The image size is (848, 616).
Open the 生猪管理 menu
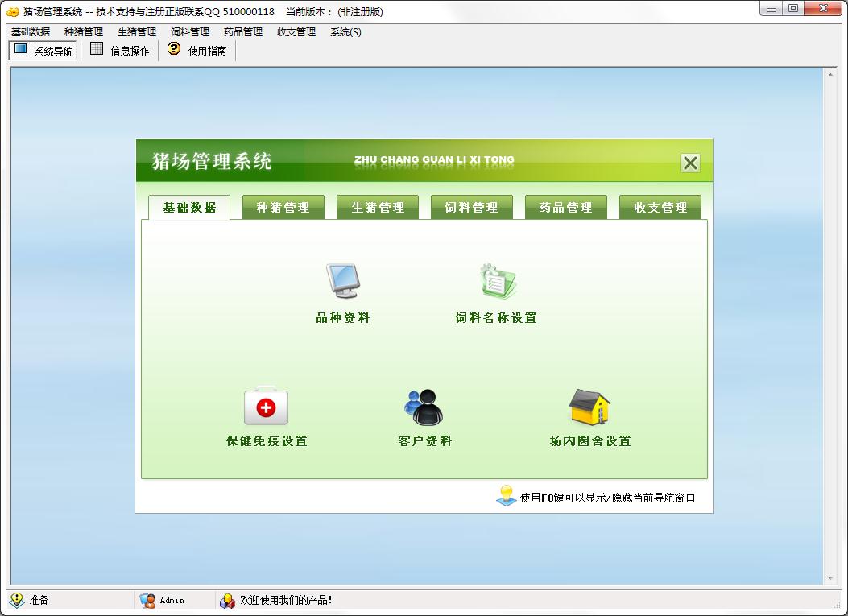pyautogui.click(x=137, y=32)
